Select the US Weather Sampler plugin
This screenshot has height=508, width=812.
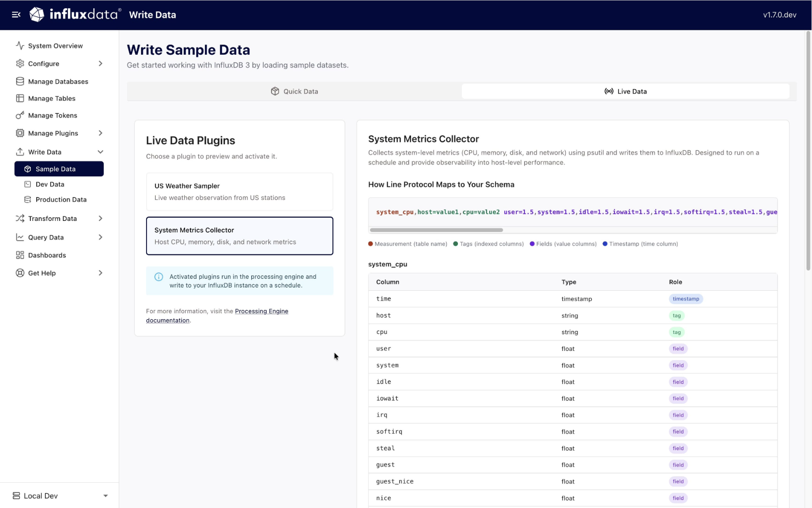[x=239, y=192]
